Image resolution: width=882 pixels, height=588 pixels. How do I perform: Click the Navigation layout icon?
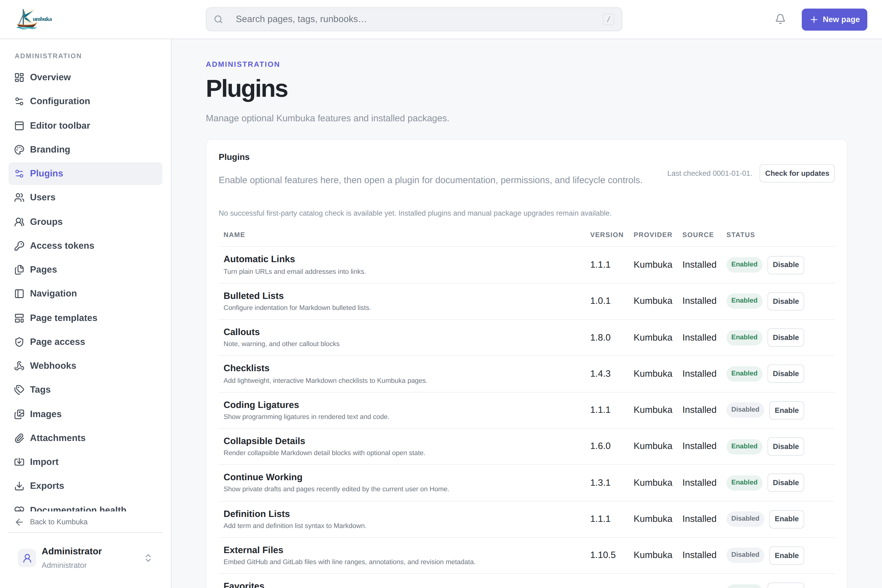click(x=19, y=294)
